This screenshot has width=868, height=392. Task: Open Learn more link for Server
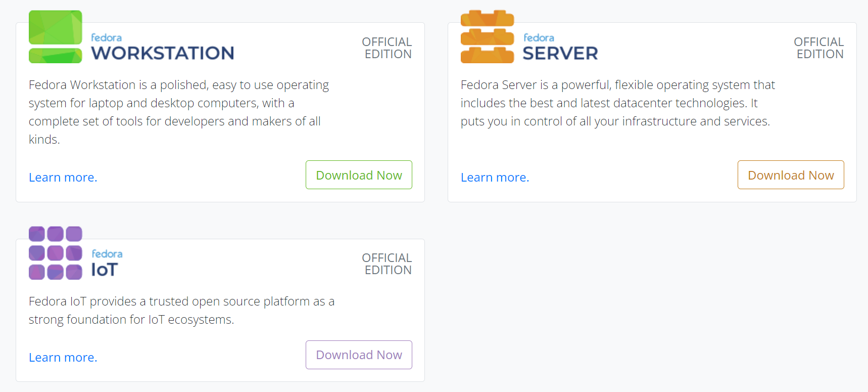click(x=495, y=178)
